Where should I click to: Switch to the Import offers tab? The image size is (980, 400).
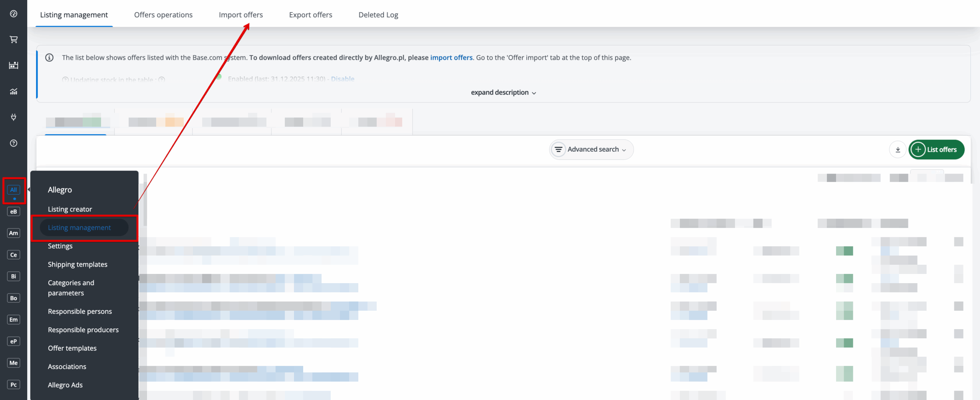tap(241, 15)
